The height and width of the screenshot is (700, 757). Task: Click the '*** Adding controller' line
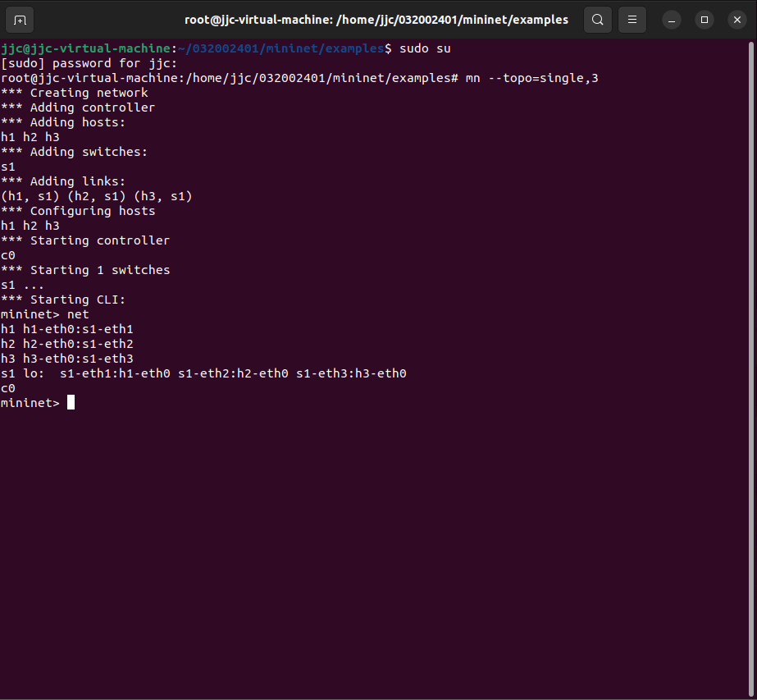(78, 108)
